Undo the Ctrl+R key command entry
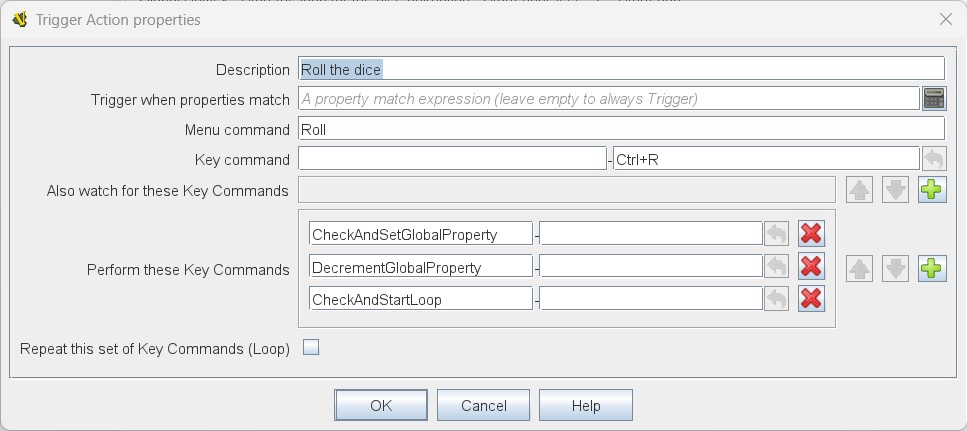Viewport: 967px width, 431px height. (x=934, y=159)
